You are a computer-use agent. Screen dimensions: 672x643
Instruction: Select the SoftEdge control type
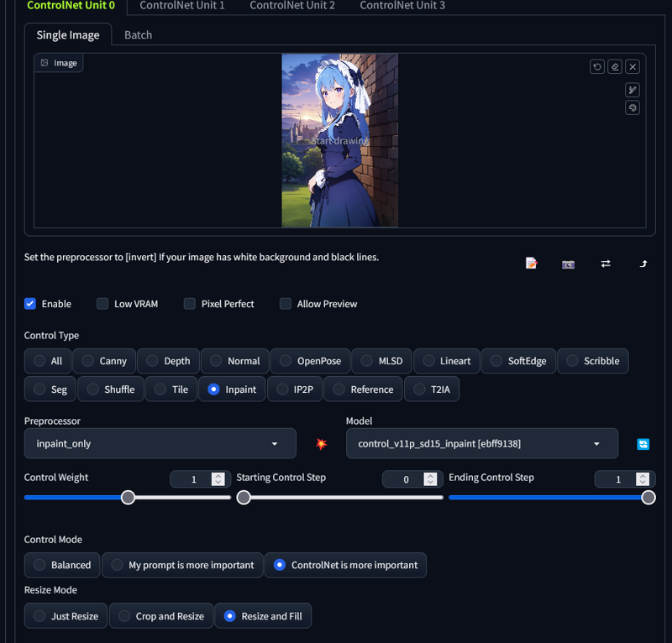[518, 361]
